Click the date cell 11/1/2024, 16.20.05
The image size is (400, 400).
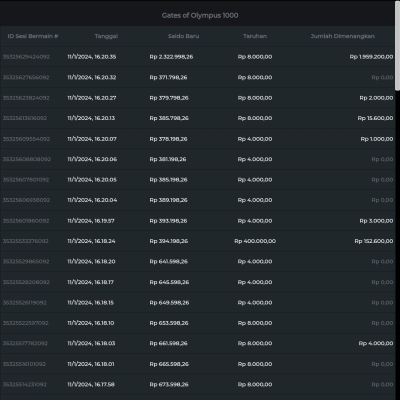pos(92,180)
